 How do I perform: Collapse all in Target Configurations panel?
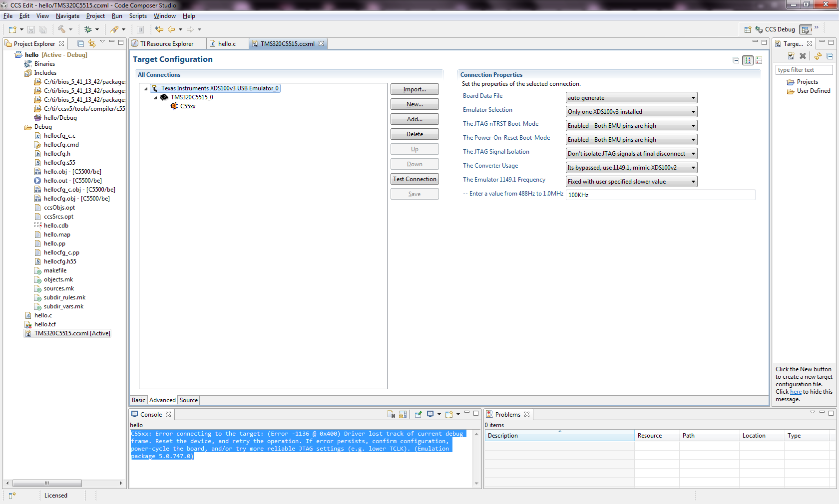coord(830,56)
